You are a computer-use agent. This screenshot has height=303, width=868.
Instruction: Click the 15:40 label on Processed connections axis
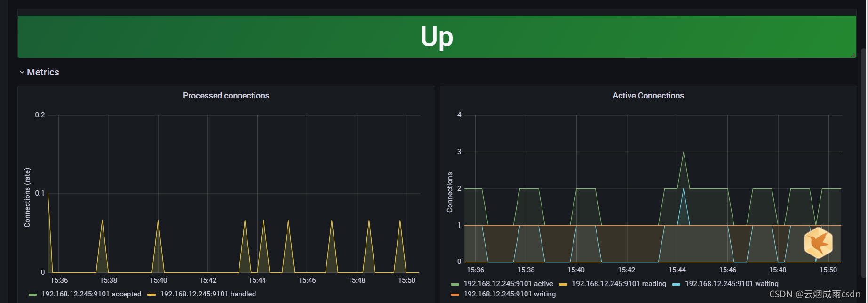click(158, 280)
